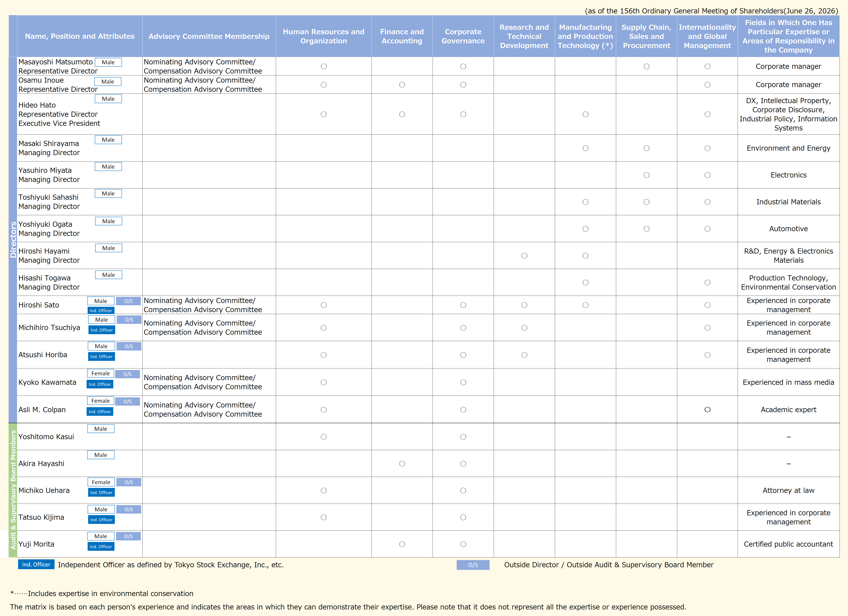Click the Audit & Supervisory Board Members label

(x=13, y=490)
